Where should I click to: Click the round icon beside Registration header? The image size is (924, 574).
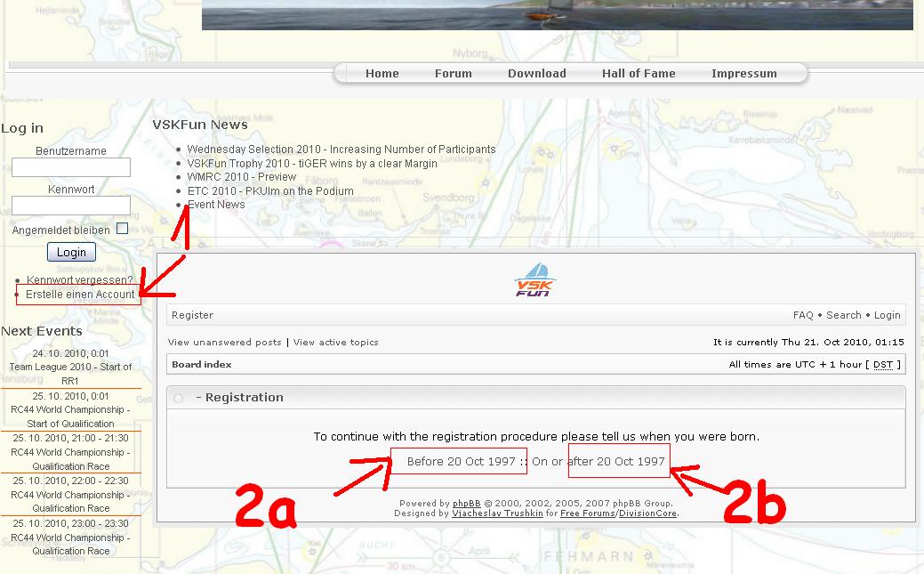(x=179, y=398)
